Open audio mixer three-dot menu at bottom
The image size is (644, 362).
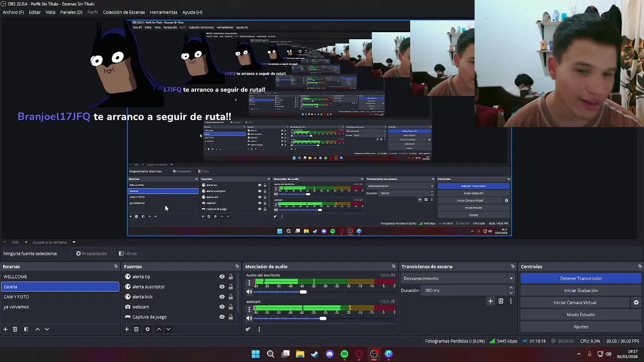point(259,329)
